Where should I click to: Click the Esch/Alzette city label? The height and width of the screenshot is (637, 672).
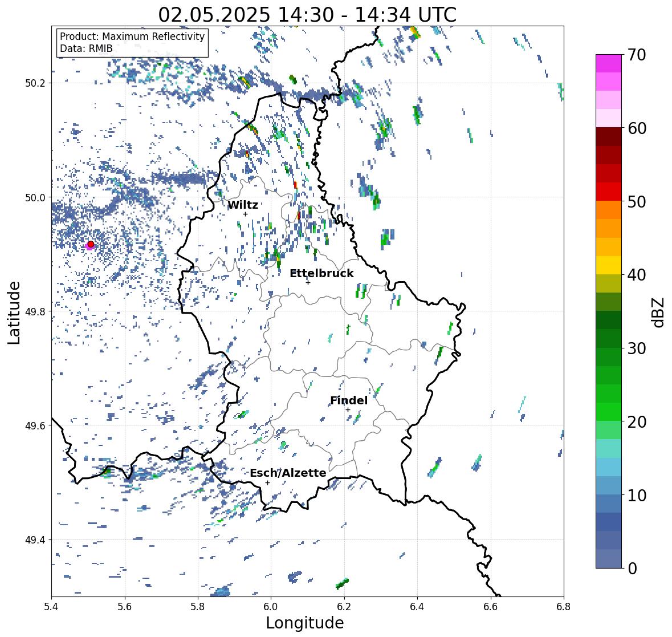288,473
